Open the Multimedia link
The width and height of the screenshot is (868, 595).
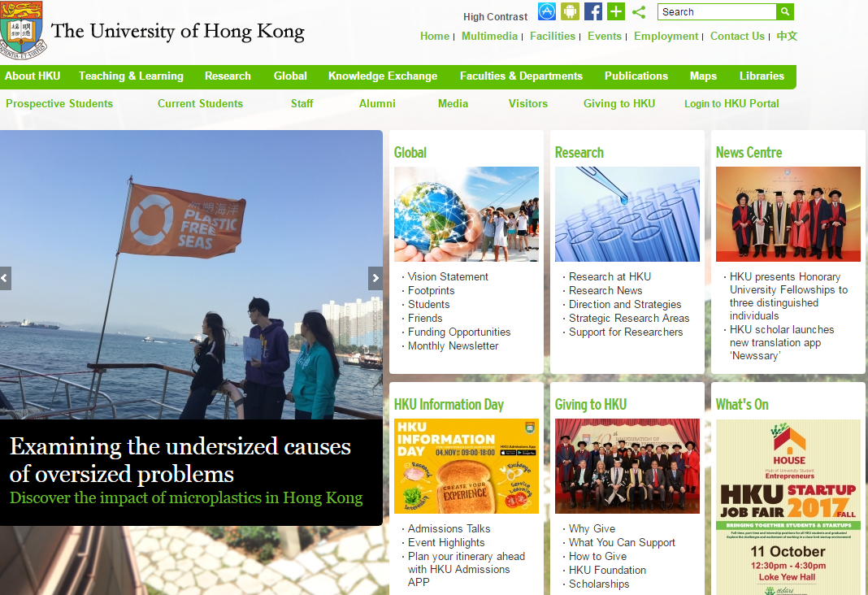[489, 36]
